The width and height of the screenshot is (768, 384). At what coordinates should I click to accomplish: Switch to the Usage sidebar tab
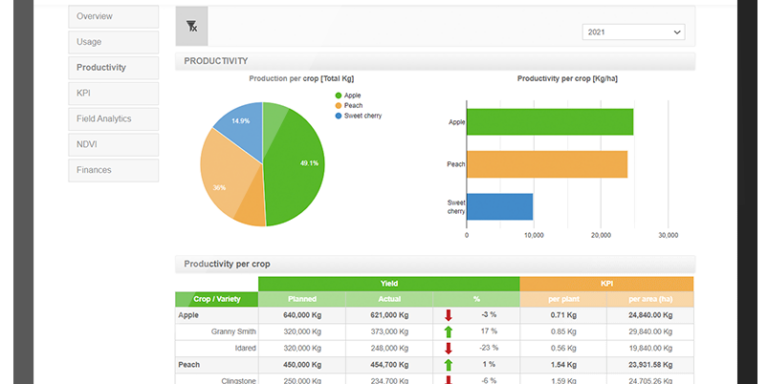point(114,42)
